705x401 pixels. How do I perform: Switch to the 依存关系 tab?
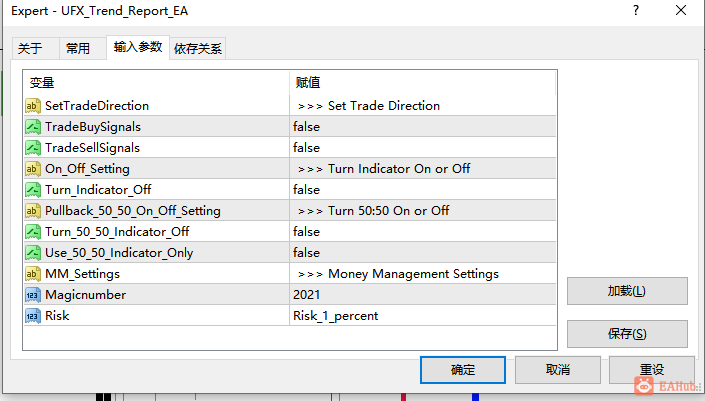(x=198, y=49)
